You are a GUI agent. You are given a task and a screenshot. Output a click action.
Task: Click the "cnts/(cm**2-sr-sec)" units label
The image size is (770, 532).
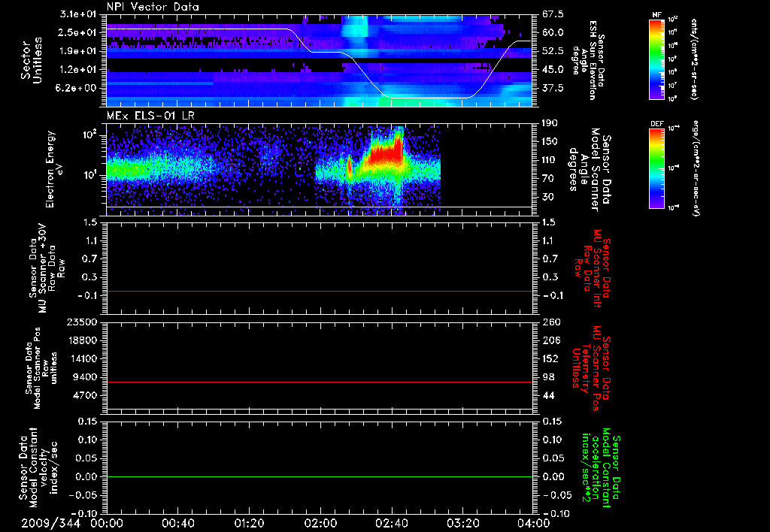coord(694,59)
